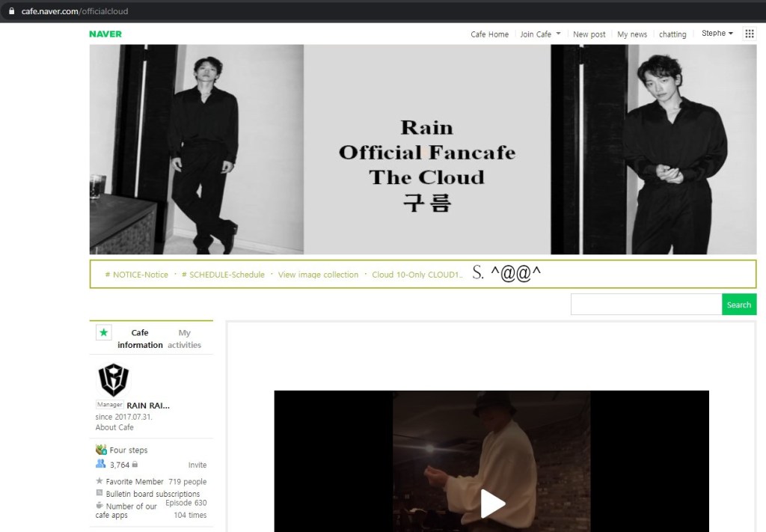The height and width of the screenshot is (532, 766).
Task: Click the NAVER logo
Action: (105, 34)
